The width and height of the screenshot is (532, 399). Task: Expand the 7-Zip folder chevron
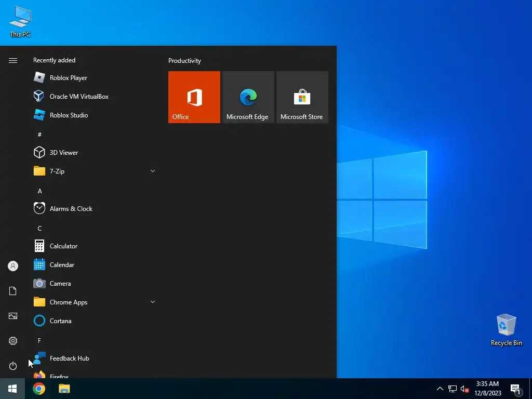pyautogui.click(x=153, y=171)
